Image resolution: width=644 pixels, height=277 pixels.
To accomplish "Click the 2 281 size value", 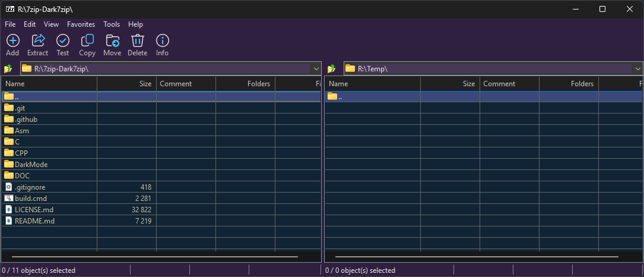I will click(143, 198).
